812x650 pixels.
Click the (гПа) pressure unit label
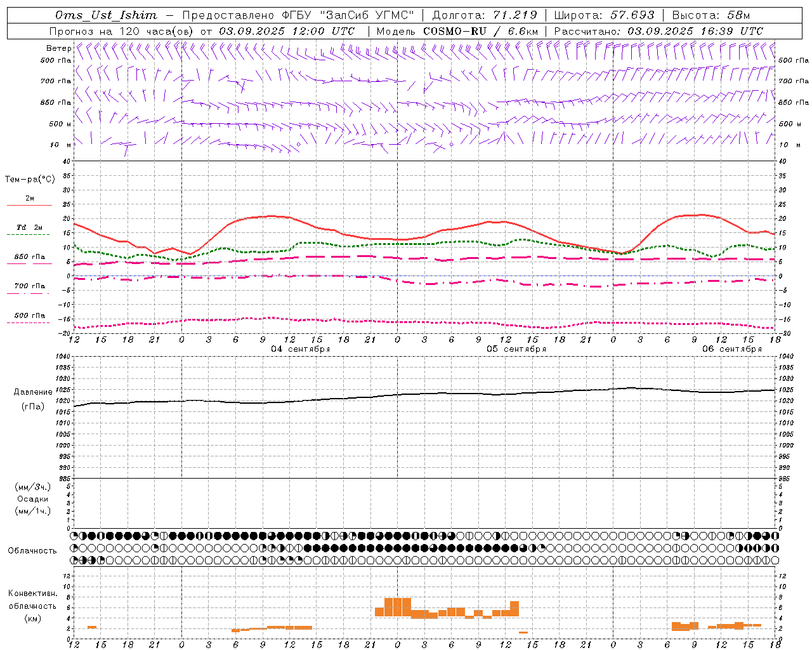33,407
